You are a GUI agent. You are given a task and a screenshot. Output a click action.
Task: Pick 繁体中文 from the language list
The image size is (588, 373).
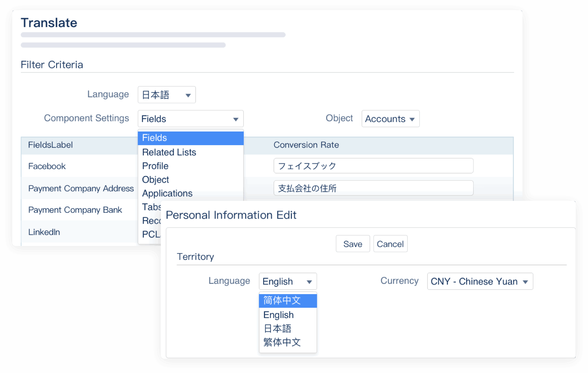(282, 342)
